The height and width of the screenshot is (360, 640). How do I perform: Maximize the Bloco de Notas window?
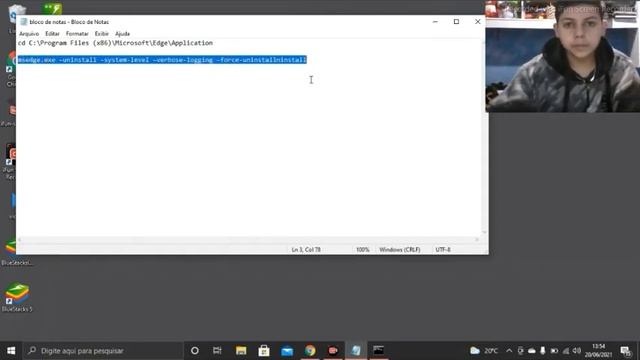coord(456,22)
